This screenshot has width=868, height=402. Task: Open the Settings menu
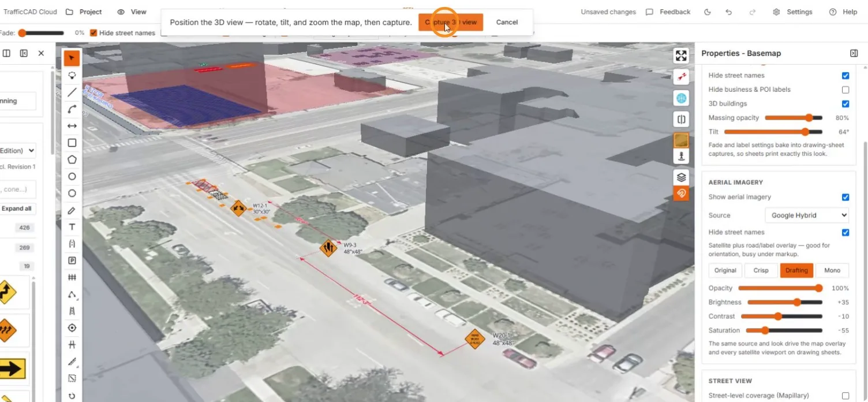point(792,12)
